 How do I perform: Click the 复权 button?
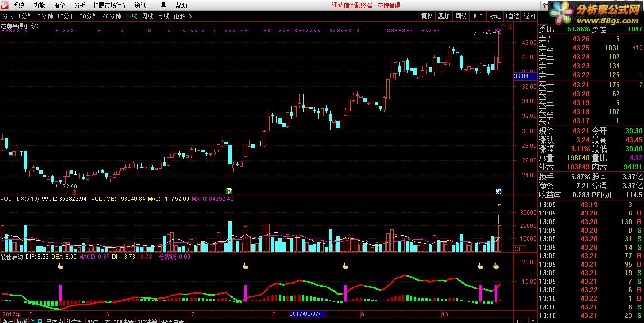pyautogui.click(x=427, y=16)
